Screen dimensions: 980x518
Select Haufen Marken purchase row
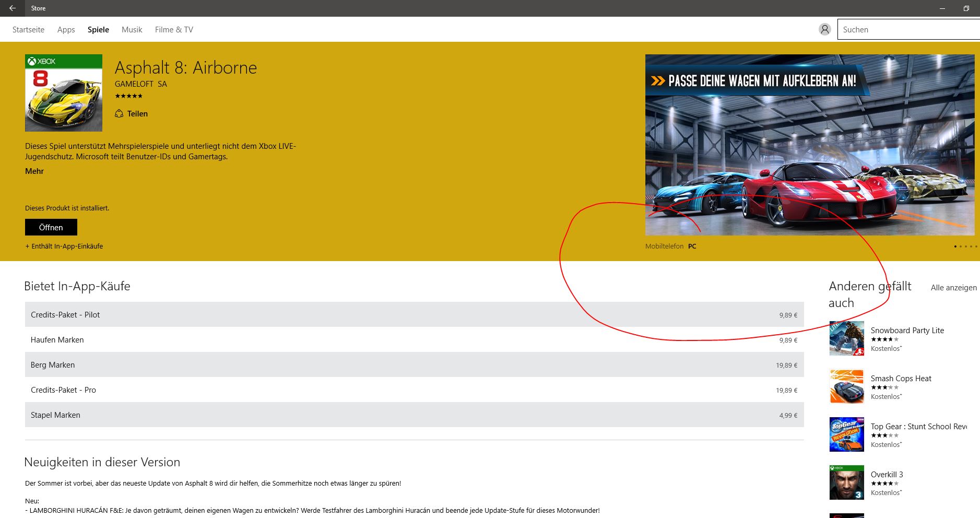414,340
